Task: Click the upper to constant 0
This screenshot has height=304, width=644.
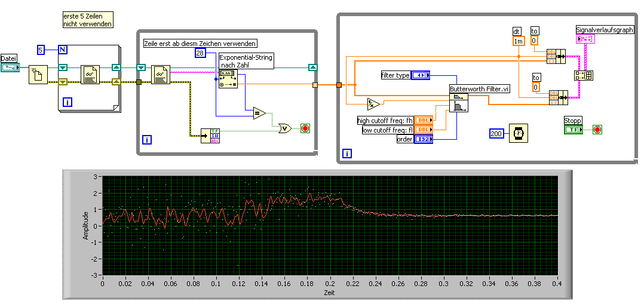Action: pos(534,40)
